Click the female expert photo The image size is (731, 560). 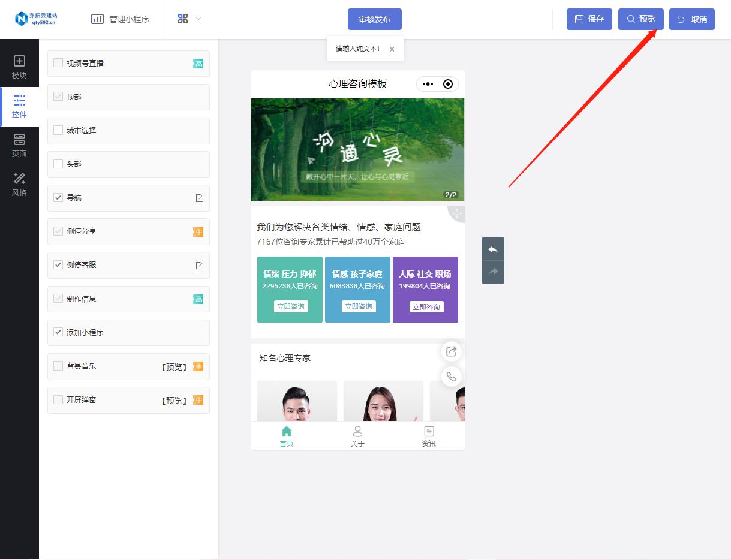383,401
